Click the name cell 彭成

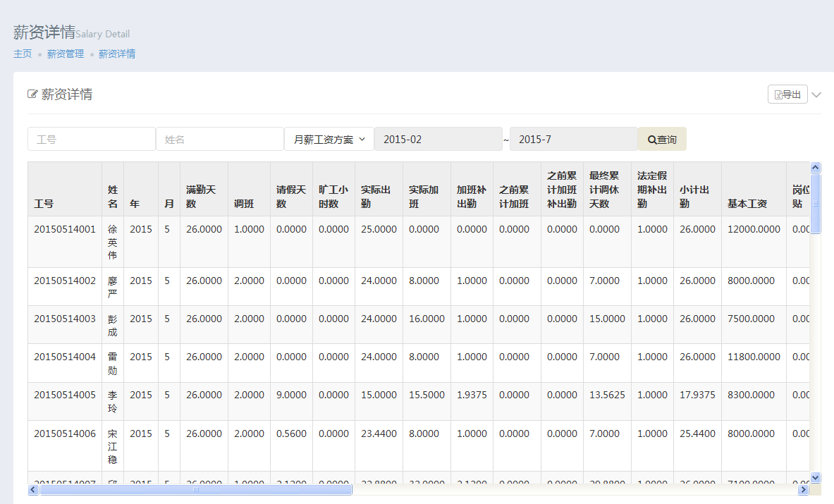coord(113,326)
